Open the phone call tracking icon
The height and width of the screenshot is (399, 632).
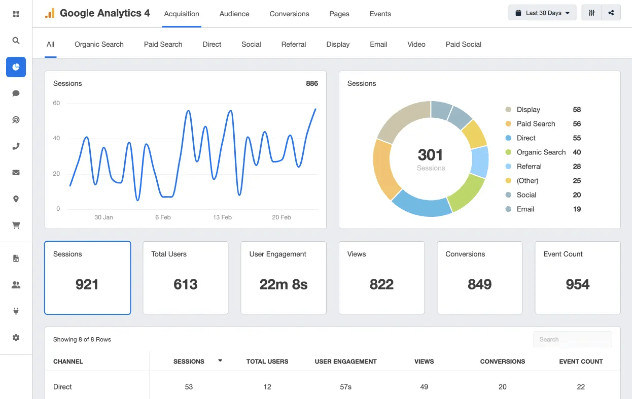click(16, 146)
